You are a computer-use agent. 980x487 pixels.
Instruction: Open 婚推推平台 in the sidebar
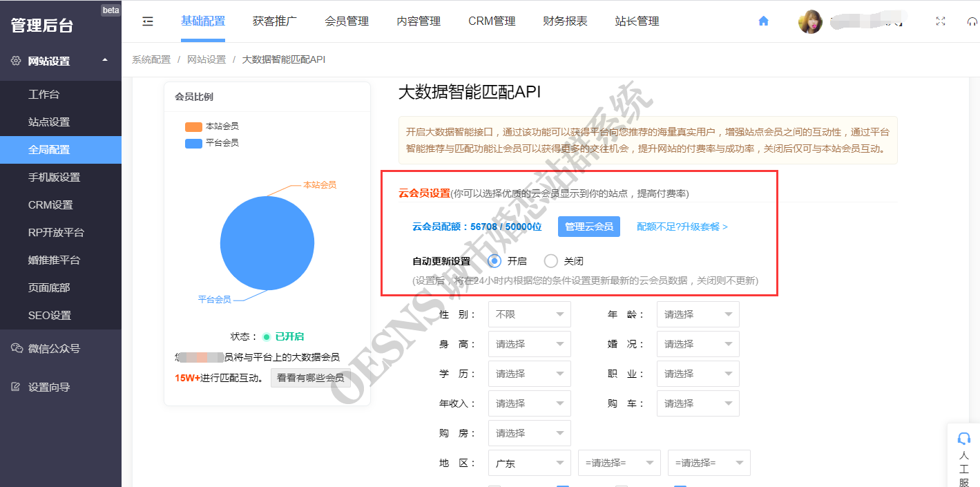click(61, 260)
